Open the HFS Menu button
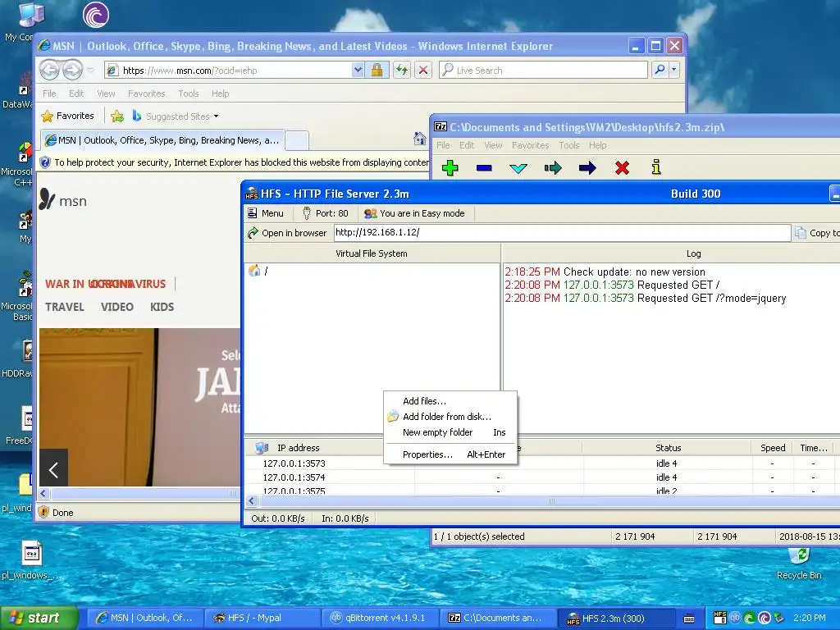840x630 pixels. click(266, 213)
